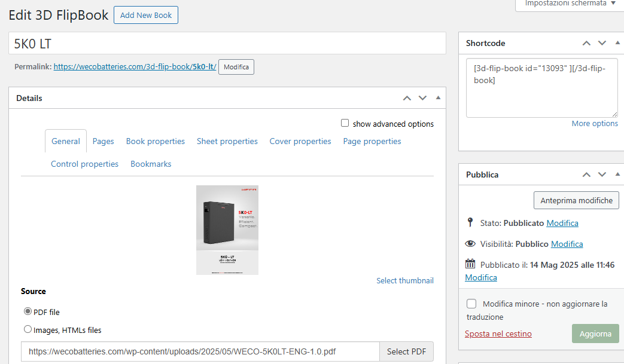The image size is (624, 364).
Task: Select PDF file source radio button
Action: click(28, 311)
